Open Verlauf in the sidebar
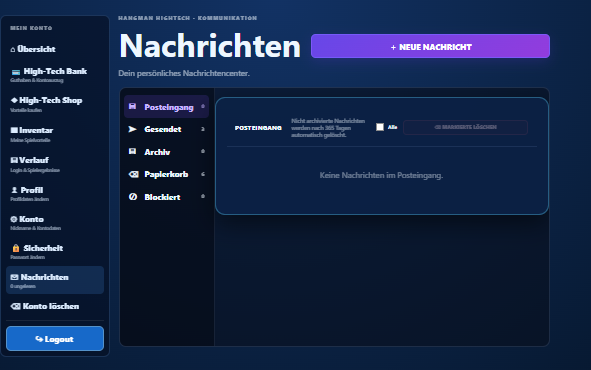Screen dimensions: 591x370 55,164
